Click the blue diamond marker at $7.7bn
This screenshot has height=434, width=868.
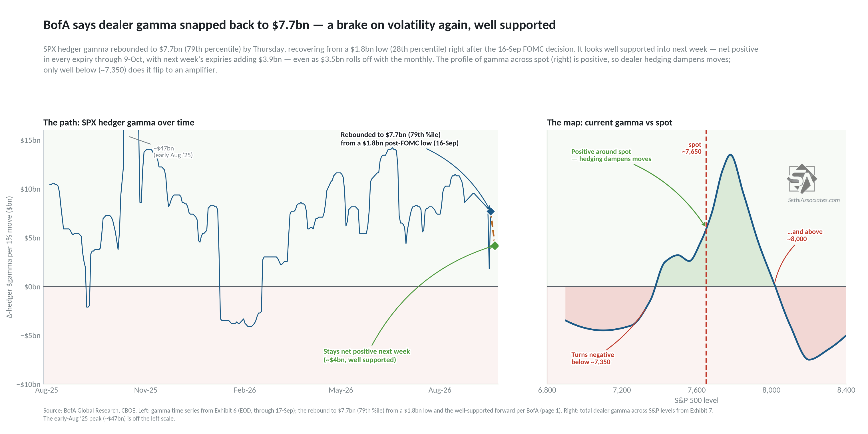pos(490,211)
